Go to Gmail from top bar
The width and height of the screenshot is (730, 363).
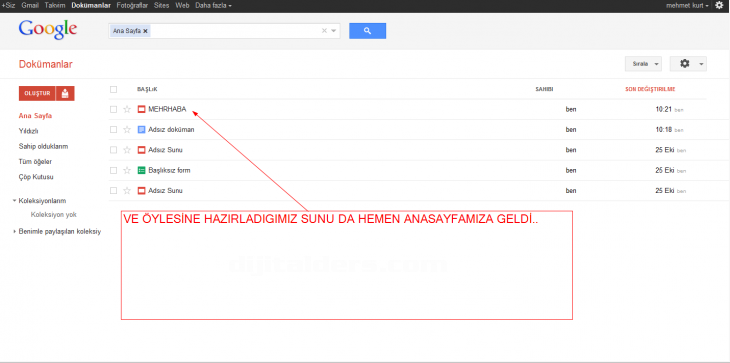(30, 5)
